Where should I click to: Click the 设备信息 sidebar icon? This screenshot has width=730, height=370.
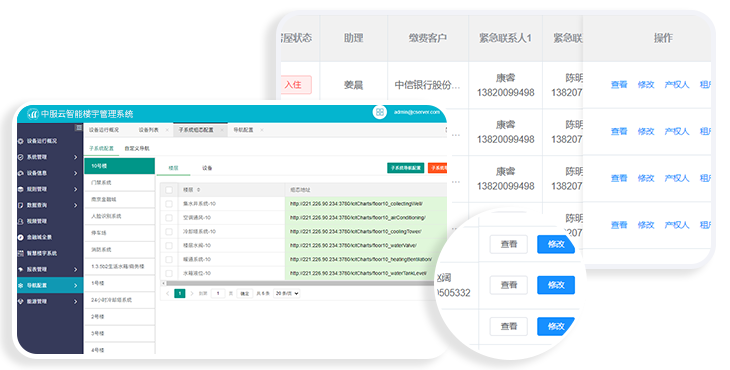coord(20,173)
